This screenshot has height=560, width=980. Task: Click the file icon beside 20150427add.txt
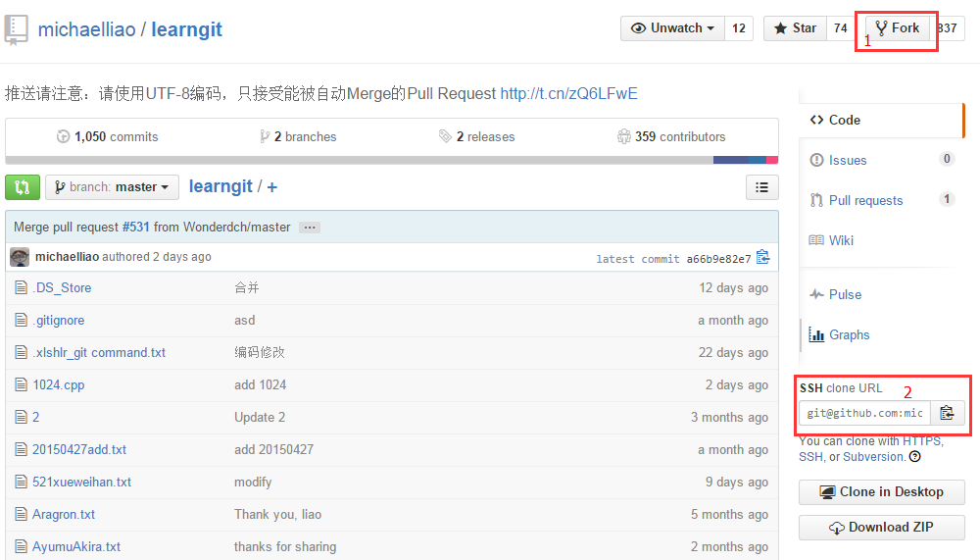tap(22, 449)
